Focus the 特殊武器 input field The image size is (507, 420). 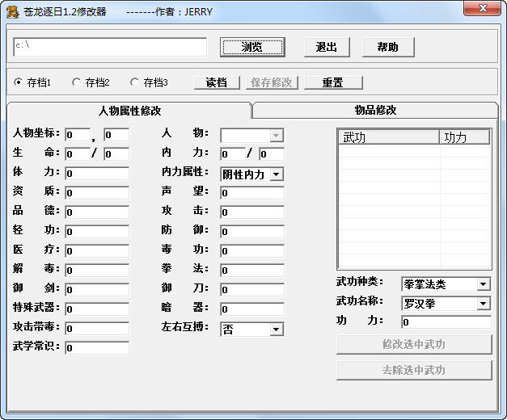pos(97,309)
